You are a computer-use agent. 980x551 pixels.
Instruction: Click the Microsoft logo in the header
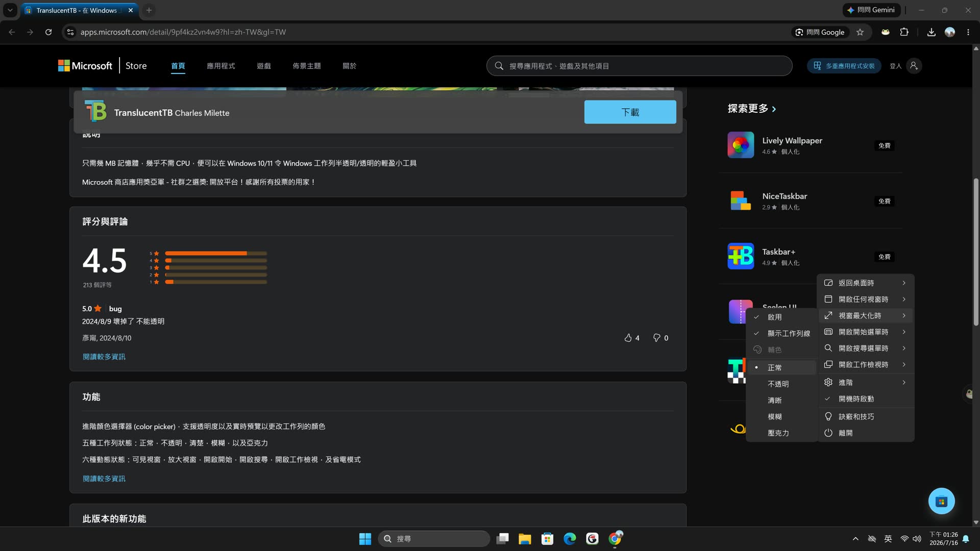(85, 66)
